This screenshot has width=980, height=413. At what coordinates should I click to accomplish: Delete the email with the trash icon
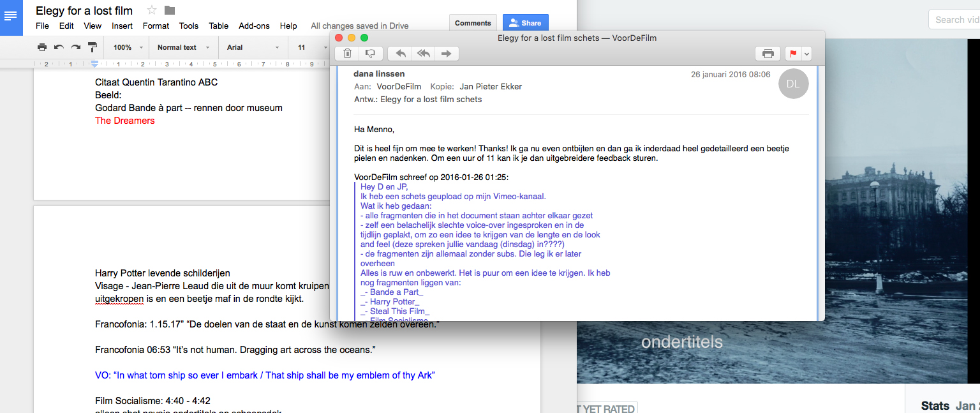pyautogui.click(x=347, y=54)
